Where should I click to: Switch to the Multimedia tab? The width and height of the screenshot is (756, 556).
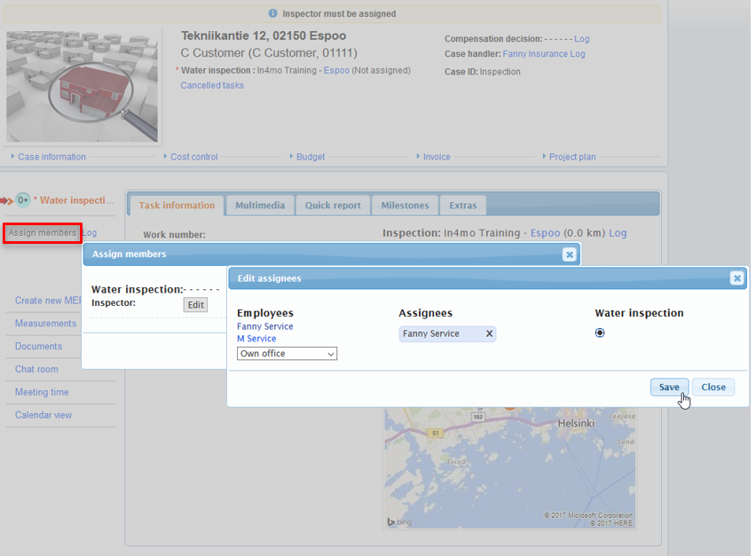coord(259,205)
